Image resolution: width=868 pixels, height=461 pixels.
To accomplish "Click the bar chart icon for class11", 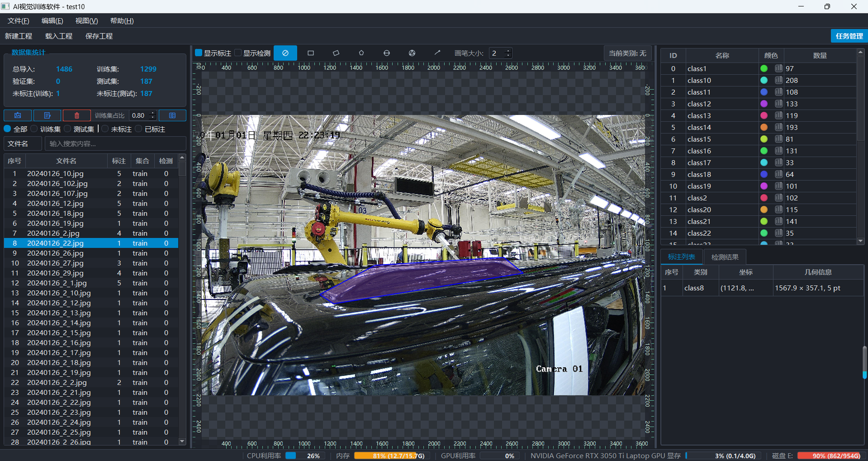I will tap(778, 92).
